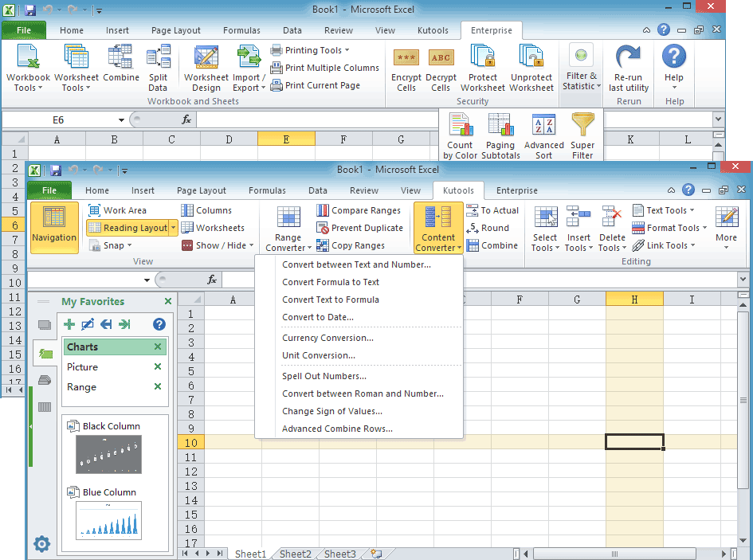Screen dimensions: 753x560
Task: Open Advanced Sort
Action: point(543,136)
